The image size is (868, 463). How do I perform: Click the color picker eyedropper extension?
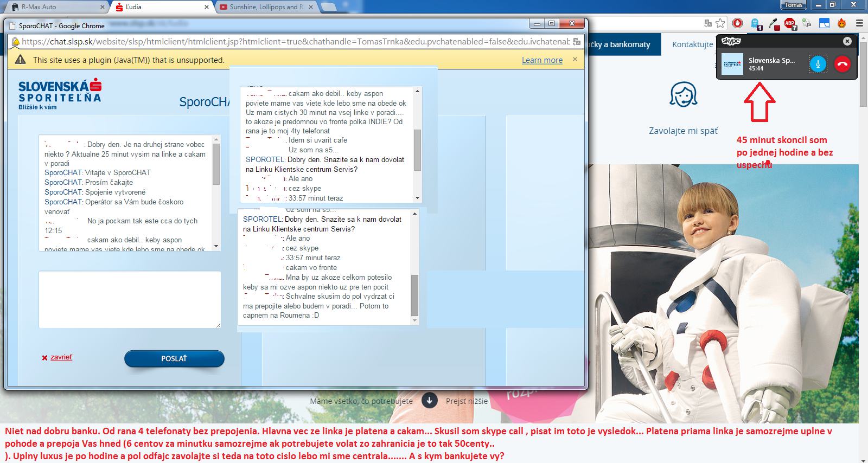coord(773,23)
